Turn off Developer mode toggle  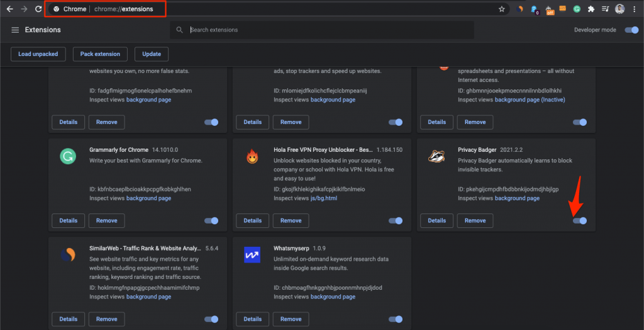pyautogui.click(x=631, y=30)
